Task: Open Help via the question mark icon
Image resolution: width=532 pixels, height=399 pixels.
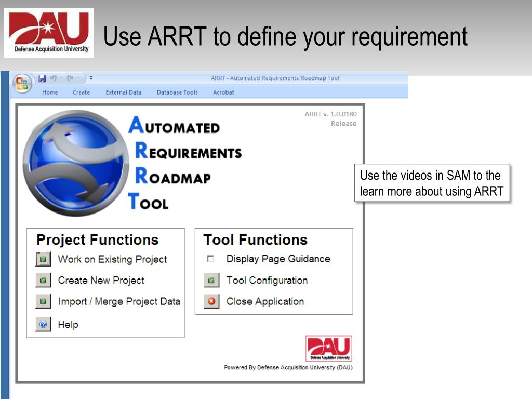Action: (x=43, y=324)
